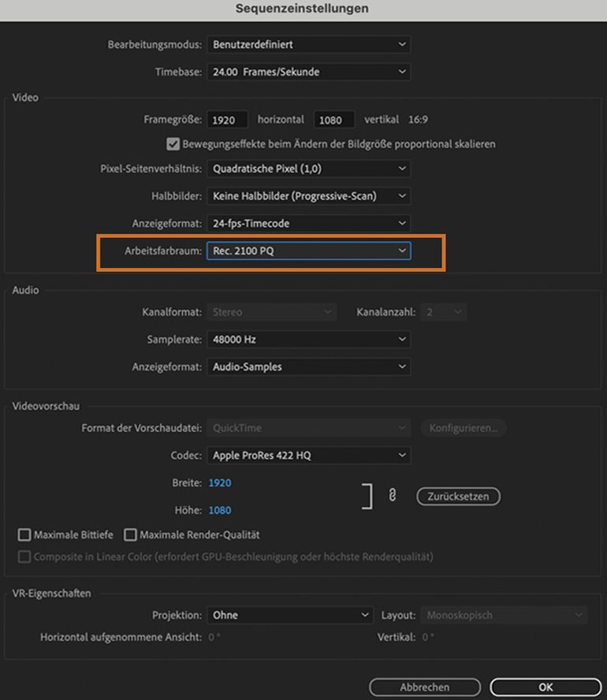Click the chain link icon for width/height

pos(392,496)
